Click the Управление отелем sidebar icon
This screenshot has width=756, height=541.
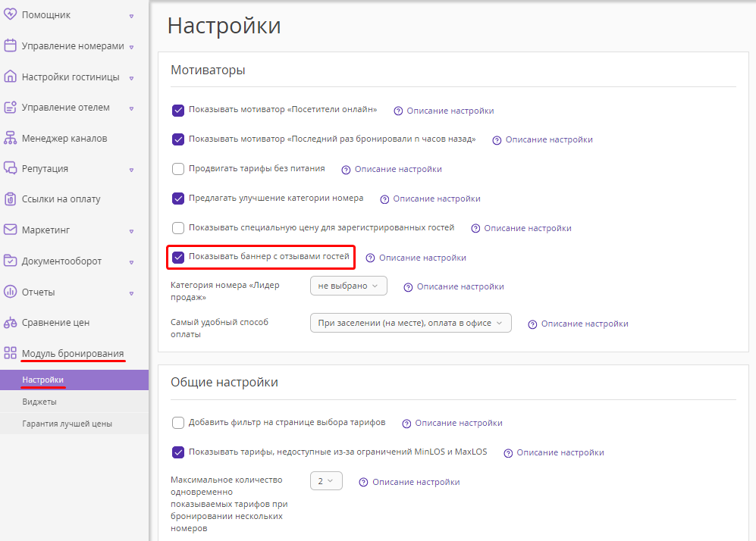tap(10, 107)
